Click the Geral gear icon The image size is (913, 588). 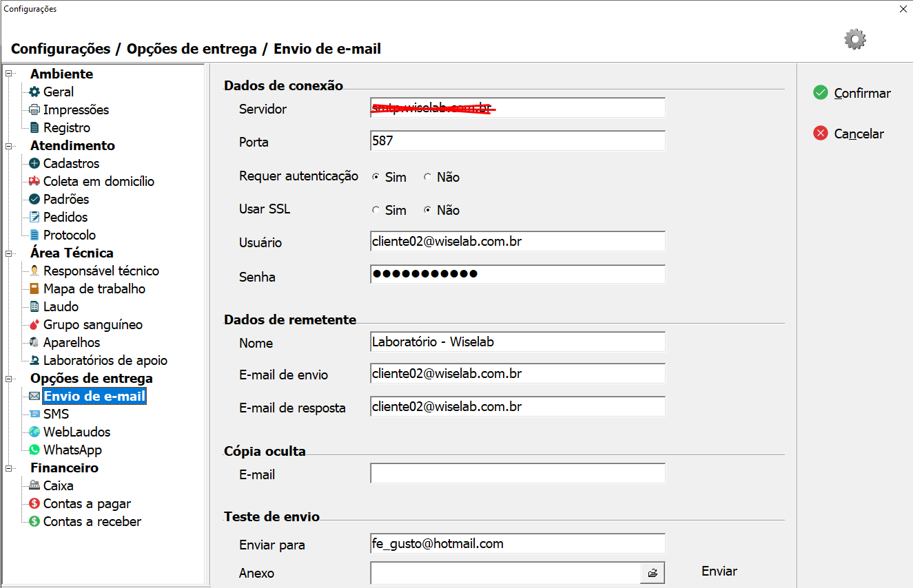pos(34,92)
